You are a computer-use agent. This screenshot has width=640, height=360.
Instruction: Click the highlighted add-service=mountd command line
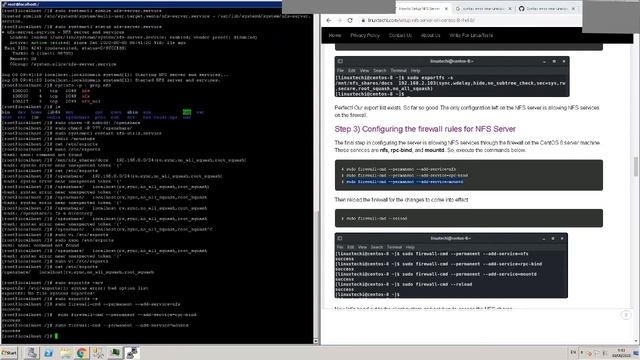pos(405,182)
